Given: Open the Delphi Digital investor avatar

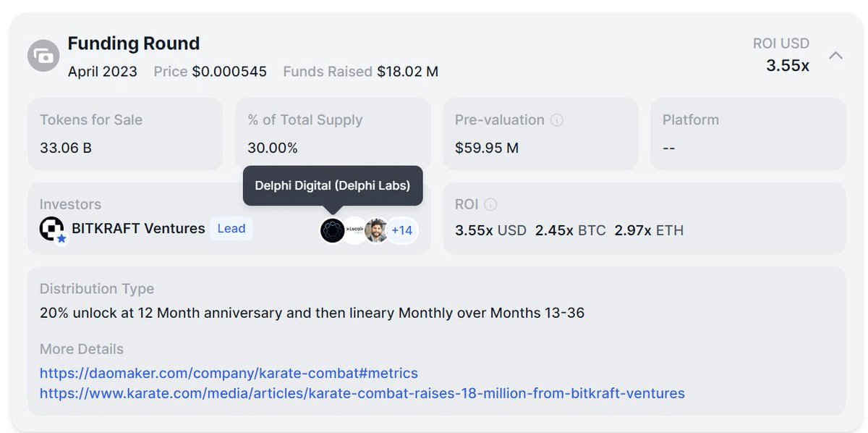Looking at the screenshot, I should [332, 230].
